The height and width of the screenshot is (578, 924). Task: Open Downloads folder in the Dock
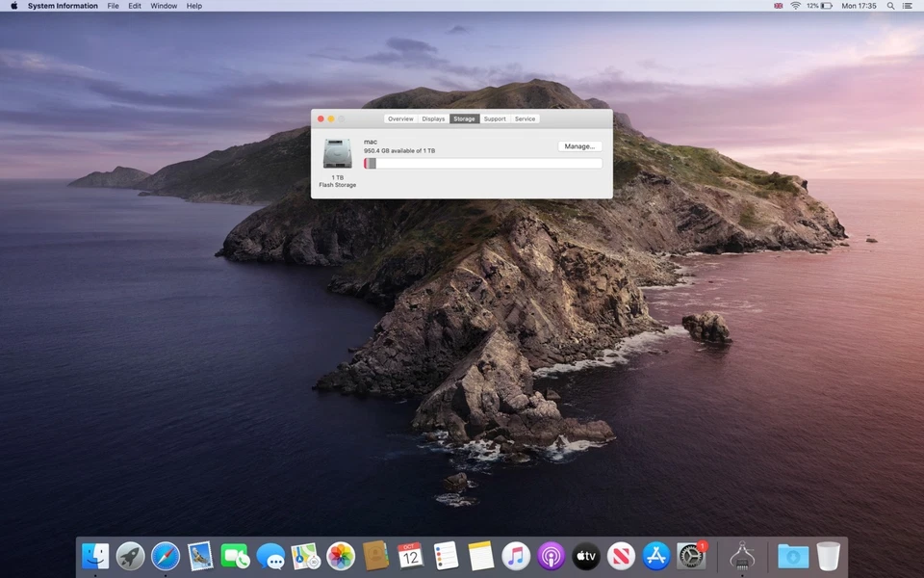tap(793, 556)
